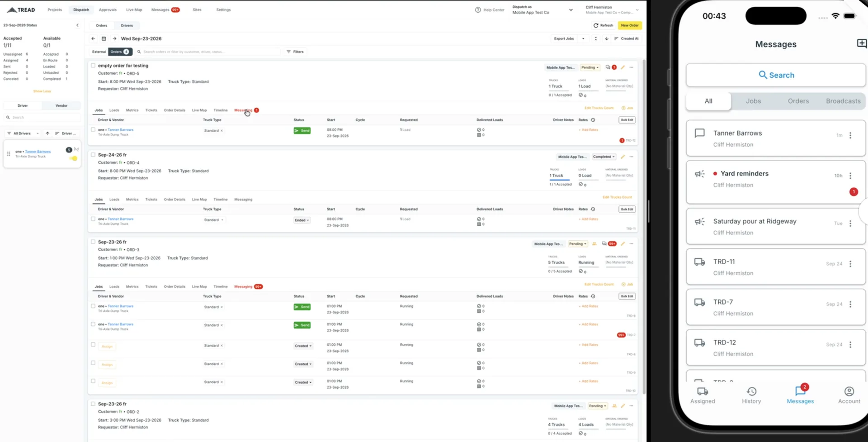The width and height of the screenshot is (868, 442).
Task: Tap the Search box in the phone Messages screen
Action: pyautogui.click(x=776, y=75)
